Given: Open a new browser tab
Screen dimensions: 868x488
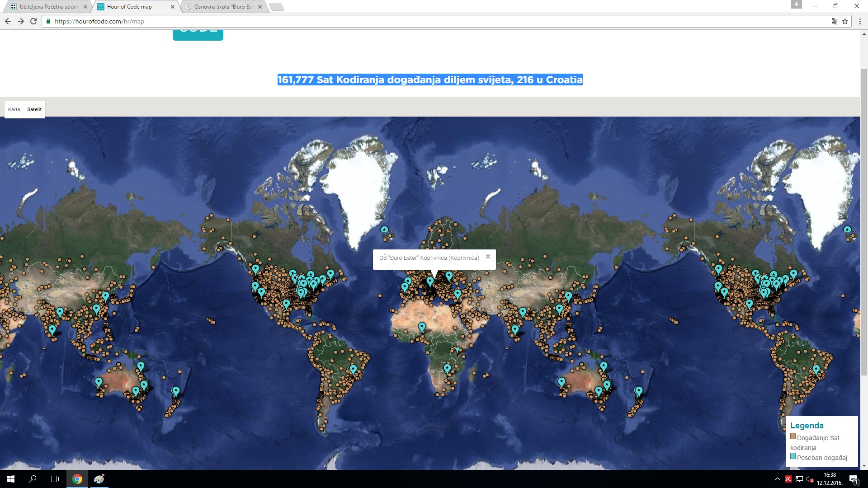Looking at the screenshot, I should pos(276,7).
